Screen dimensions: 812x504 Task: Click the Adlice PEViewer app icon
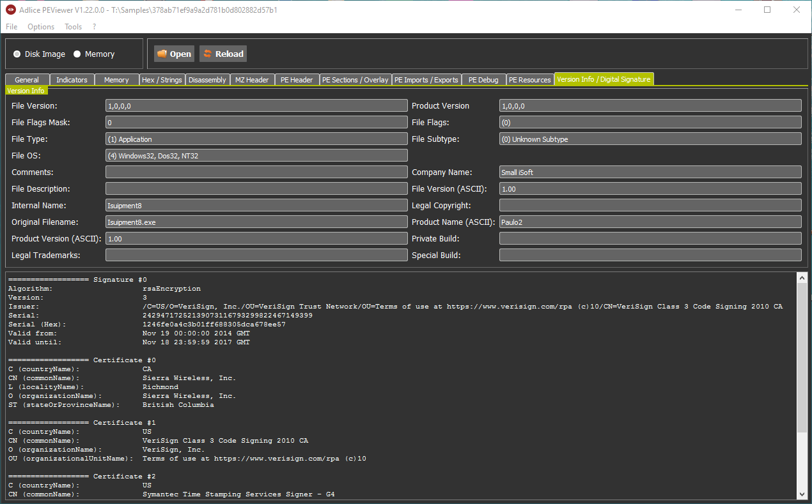point(11,10)
